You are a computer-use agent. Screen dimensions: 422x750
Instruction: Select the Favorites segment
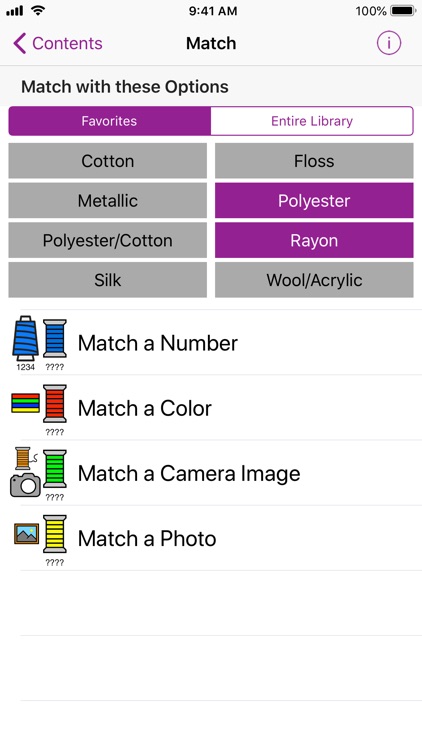click(x=109, y=121)
